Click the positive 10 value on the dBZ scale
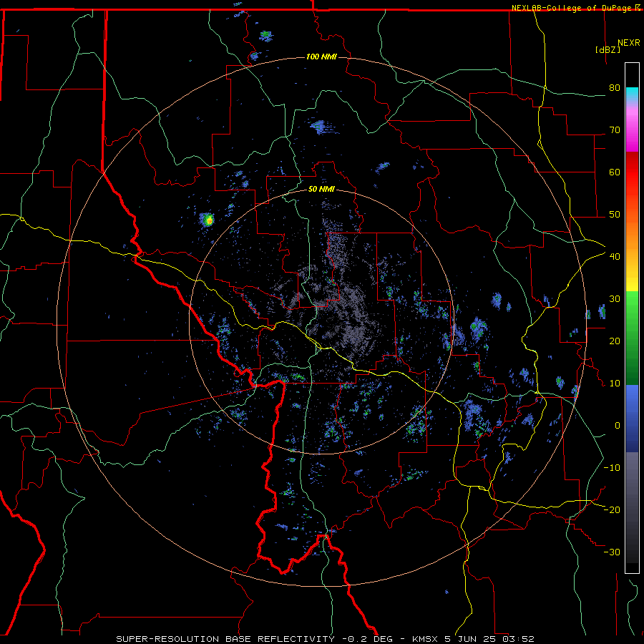The height and width of the screenshot is (644, 644). 615,384
